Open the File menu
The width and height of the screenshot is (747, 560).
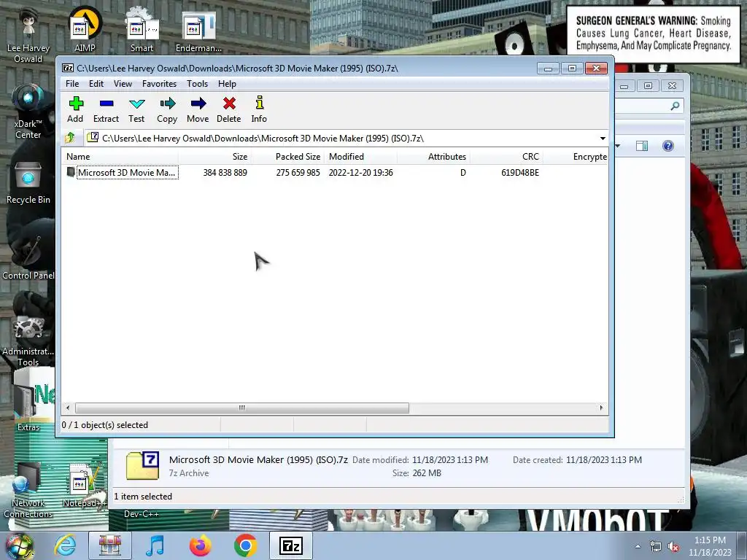coord(72,84)
